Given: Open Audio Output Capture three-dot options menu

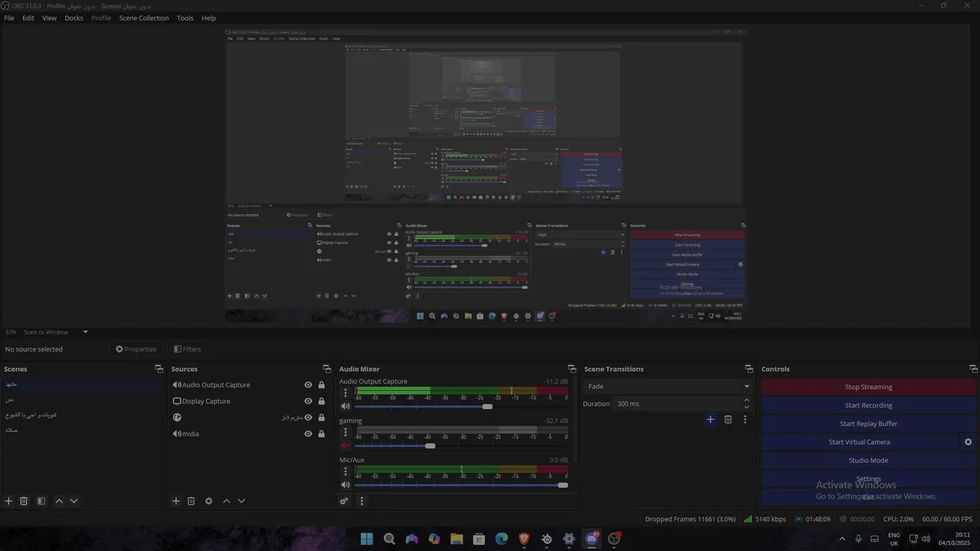Looking at the screenshot, I should [345, 393].
